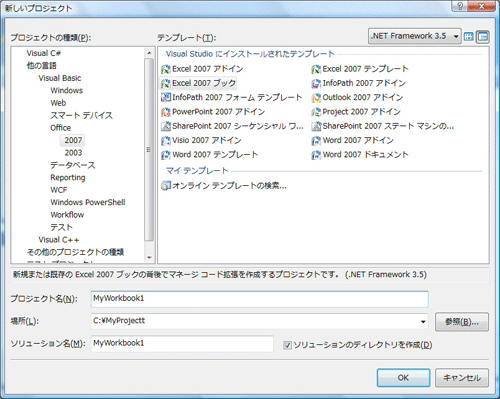The height and width of the screenshot is (399, 500).
Task: Select Office tree node
Action: tap(60, 128)
